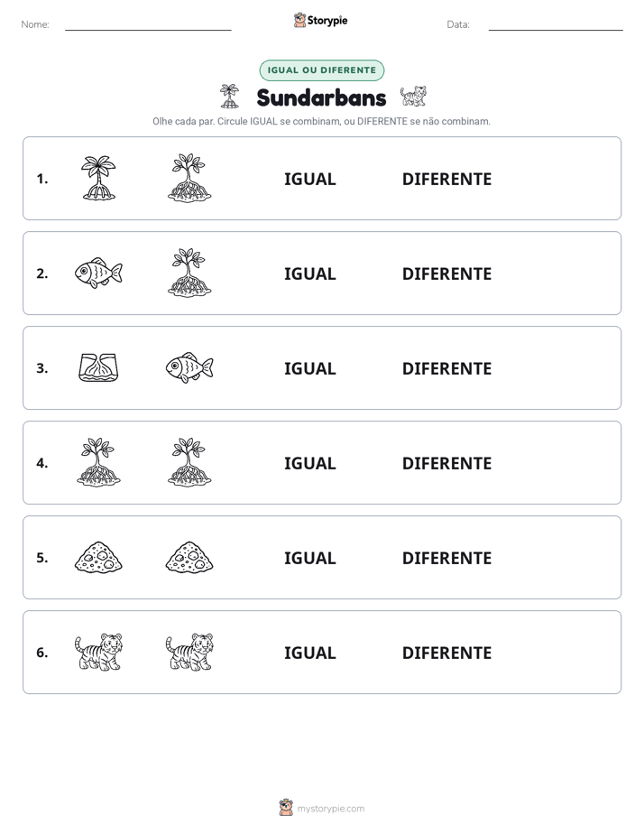Click the left tiger icon in row 6
Screen dimensions: 644x834
click(x=98, y=652)
